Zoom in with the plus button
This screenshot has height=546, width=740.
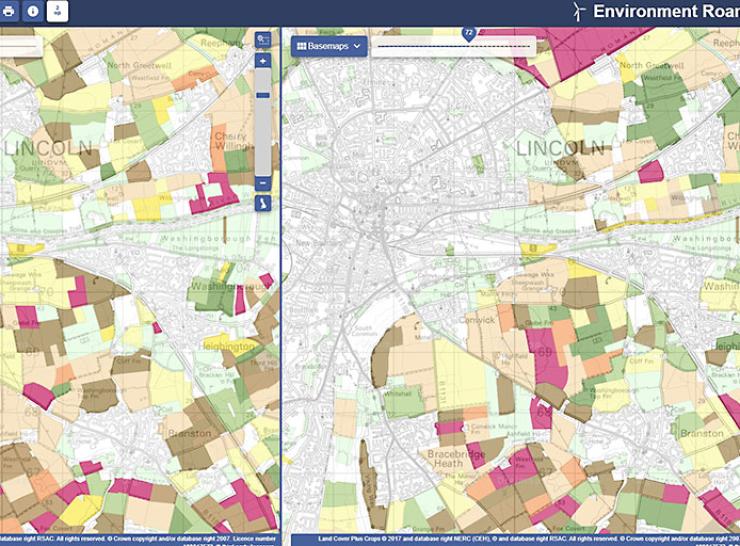click(x=263, y=61)
